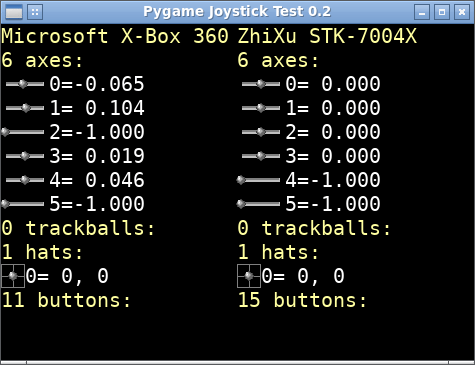Click the ZhiXu hat 0 indicator

pyautogui.click(x=249, y=276)
